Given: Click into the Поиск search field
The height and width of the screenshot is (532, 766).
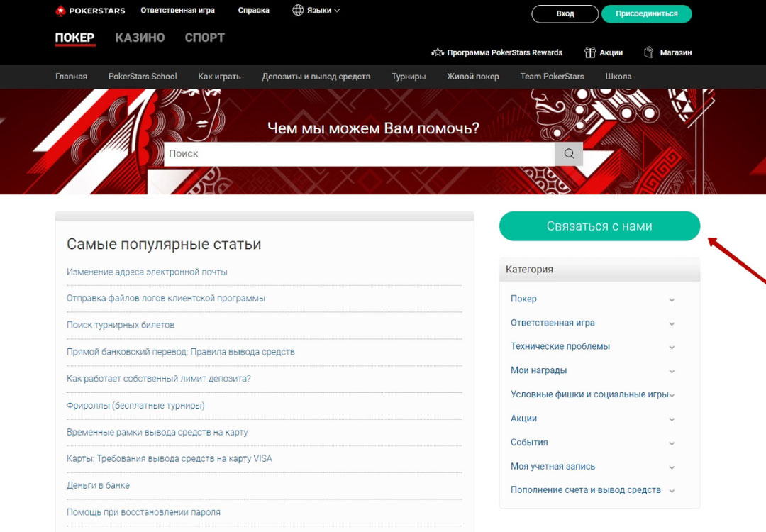Looking at the screenshot, I should pos(359,154).
